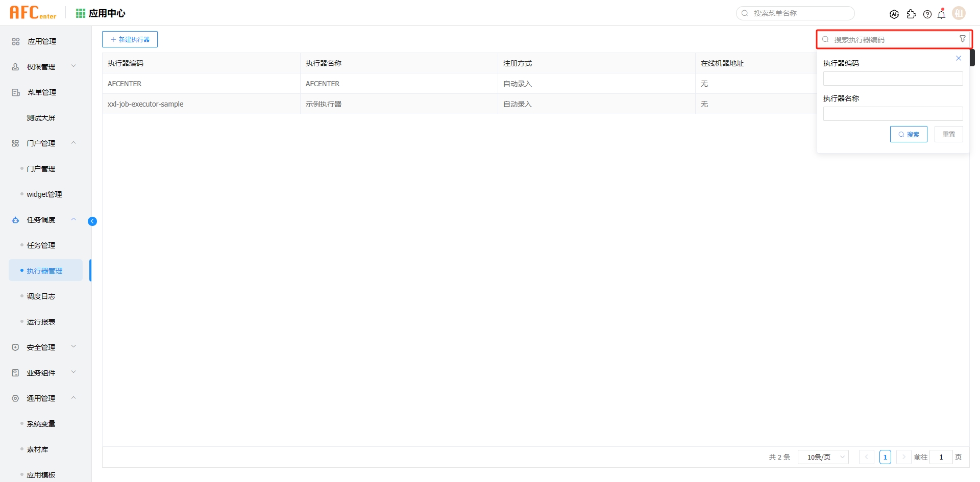Viewport: 980px width, 482px height.
Task: Select 系统变量 submenu item
Action: [41, 424]
